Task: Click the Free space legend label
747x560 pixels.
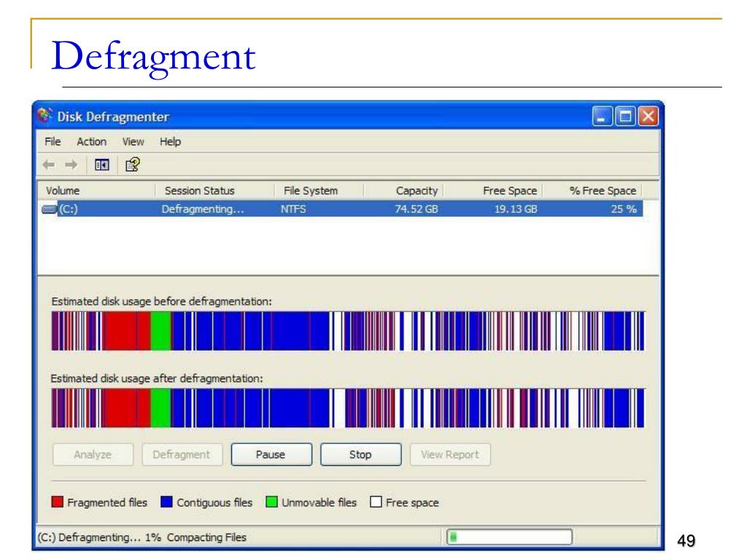Action: 413,502
